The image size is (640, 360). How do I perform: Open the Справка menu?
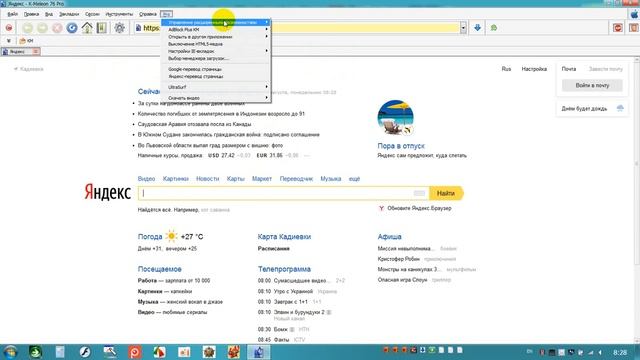pos(148,14)
